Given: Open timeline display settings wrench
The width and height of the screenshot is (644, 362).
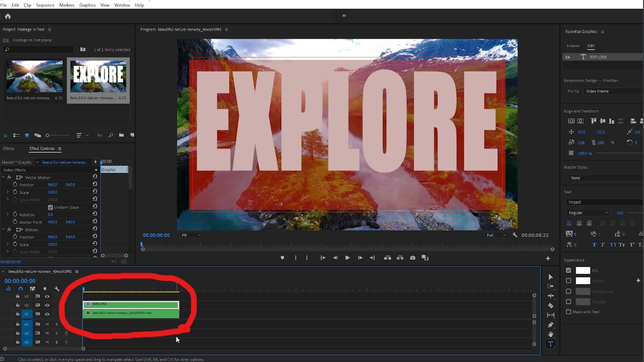Looking at the screenshot, I should [x=57, y=288].
